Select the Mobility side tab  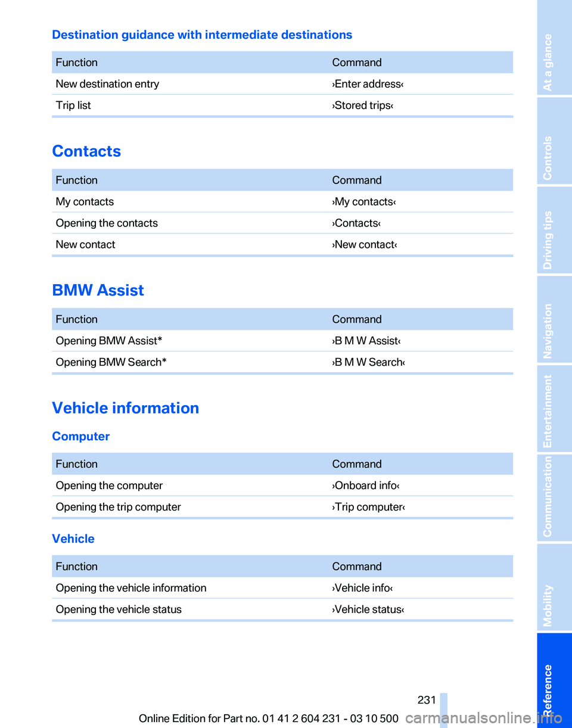554,587
